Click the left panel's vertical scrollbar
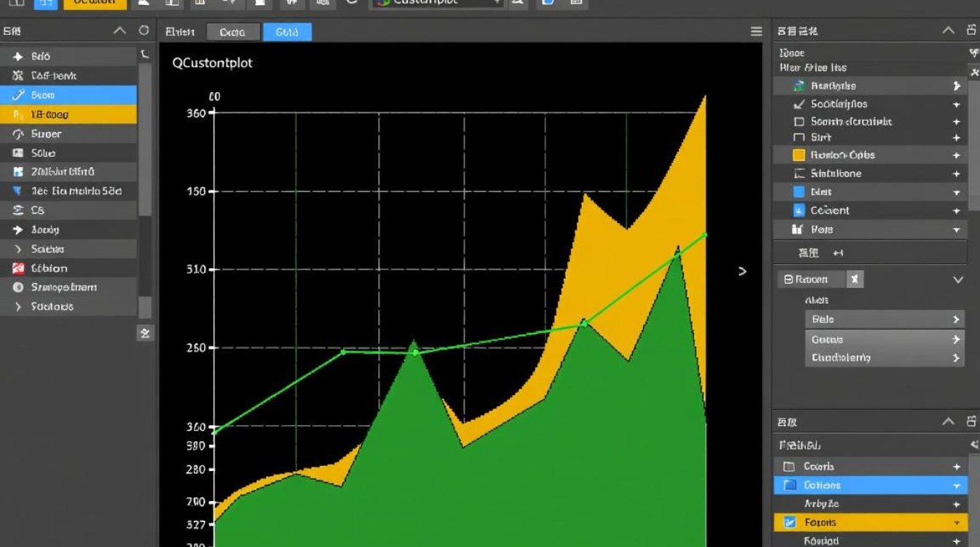This screenshot has height=547, width=980. [x=145, y=139]
